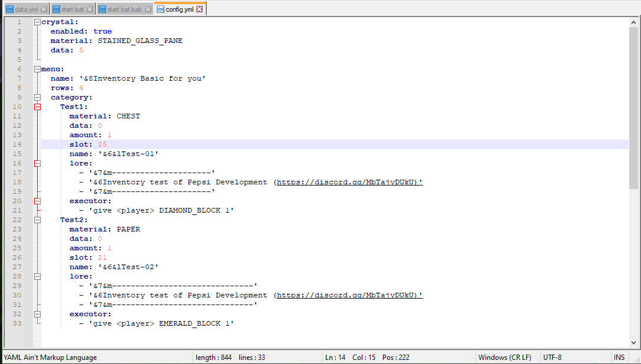The image size is (641, 364).
Task: Collapse the Test1 fold marker
Action: click(37, 107)
